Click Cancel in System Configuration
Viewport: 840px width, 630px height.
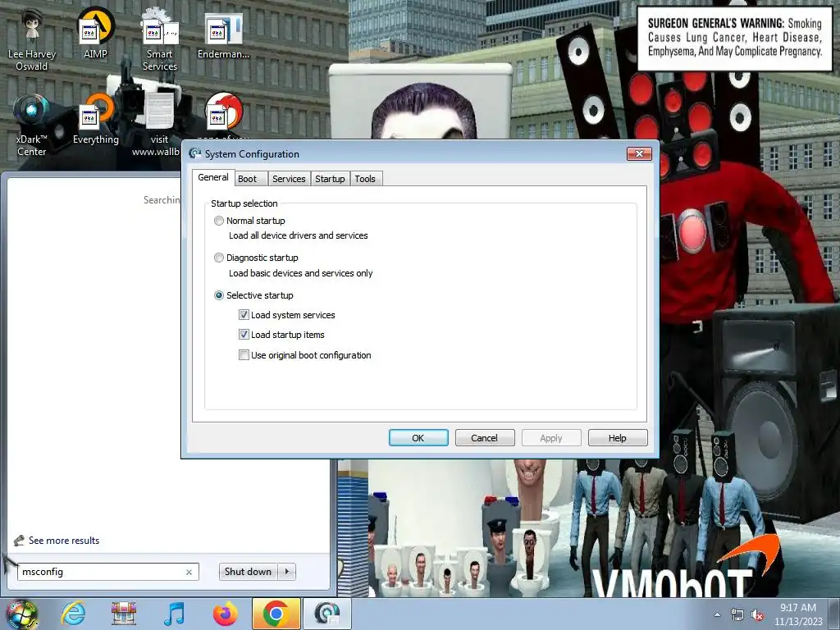pyautogui.click(x=485, y=438)
